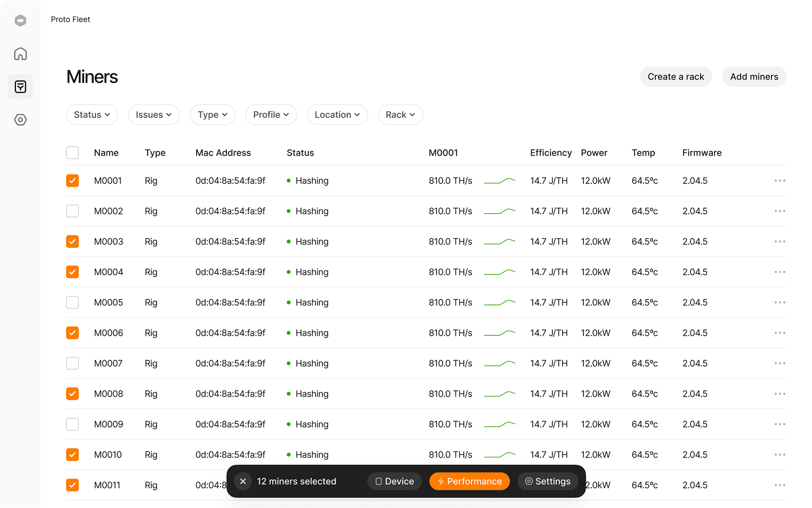Screen dimensions: 812x508
Task: Open more options for miner M0007
Action: [x=780, y=364]
